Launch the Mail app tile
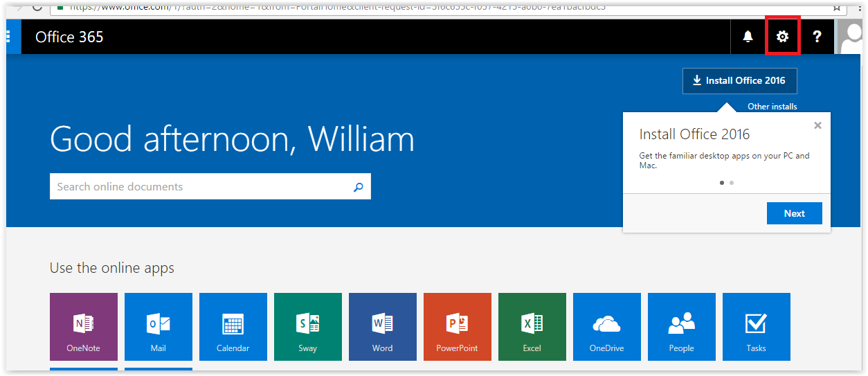Image resolution: width=868 pixels, height=376 pixels. tap(158, 326)
